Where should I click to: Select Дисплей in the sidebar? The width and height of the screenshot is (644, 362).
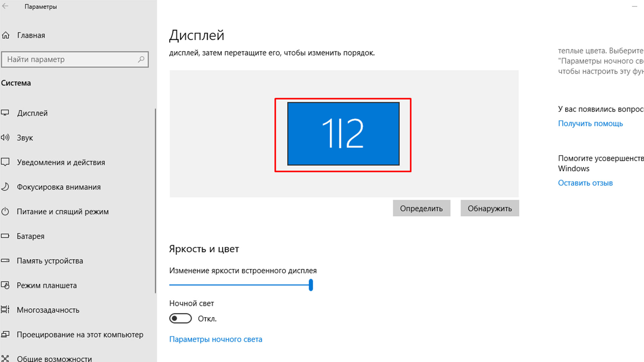pos(32,113)
